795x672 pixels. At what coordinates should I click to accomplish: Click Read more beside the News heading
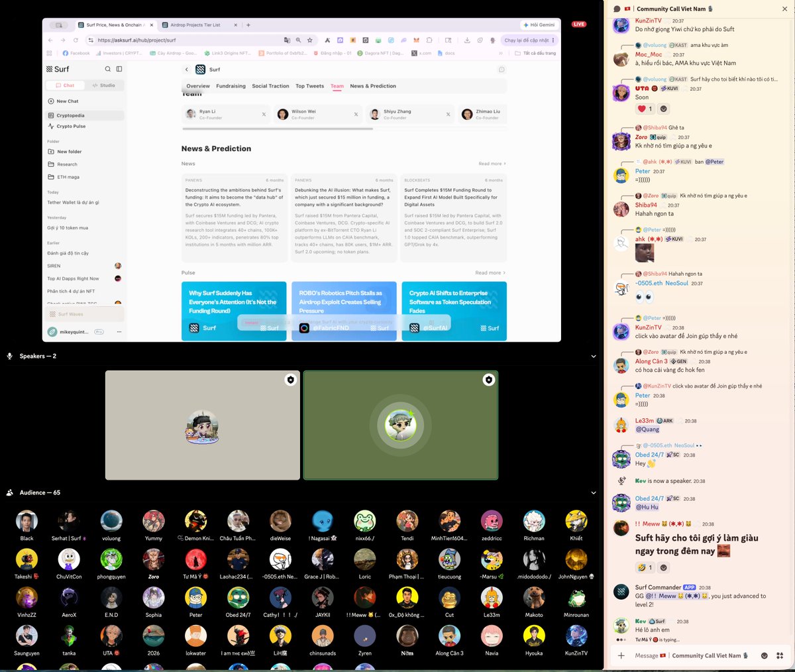[492, 164]
